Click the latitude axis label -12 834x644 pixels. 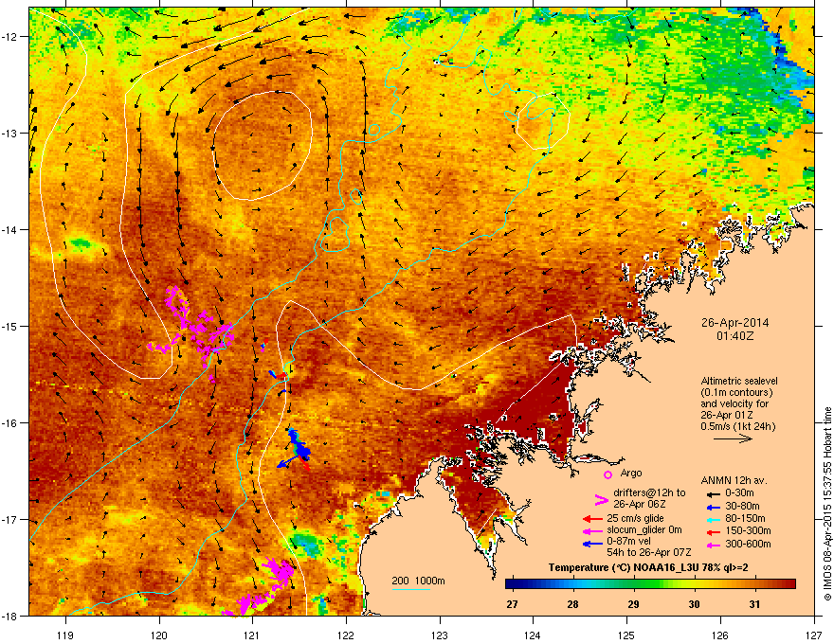(x=9, y=37)
